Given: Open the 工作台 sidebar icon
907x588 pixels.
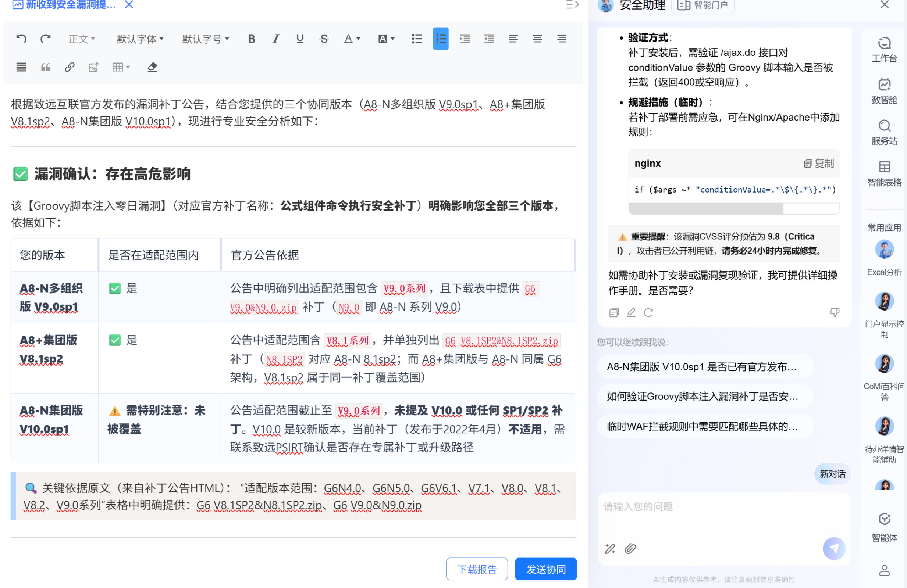Looking at the screenshot, I should tap(884, 50).
